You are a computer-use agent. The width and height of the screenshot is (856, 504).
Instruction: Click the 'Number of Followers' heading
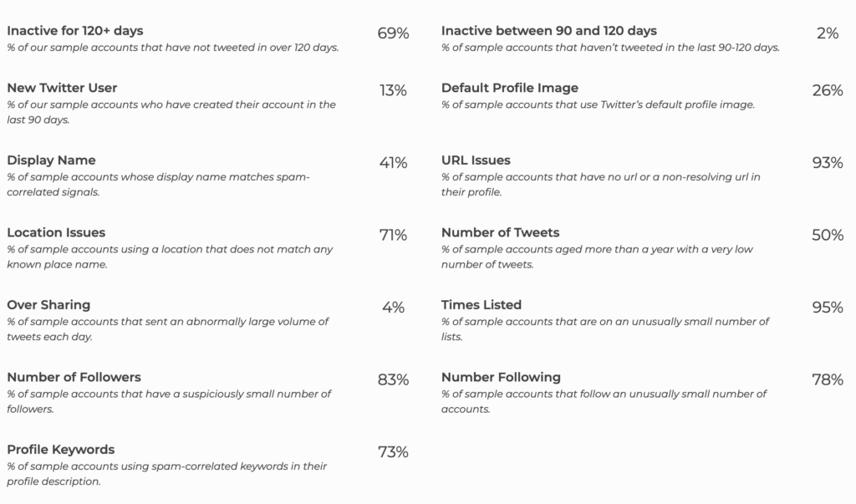[74, 377]
